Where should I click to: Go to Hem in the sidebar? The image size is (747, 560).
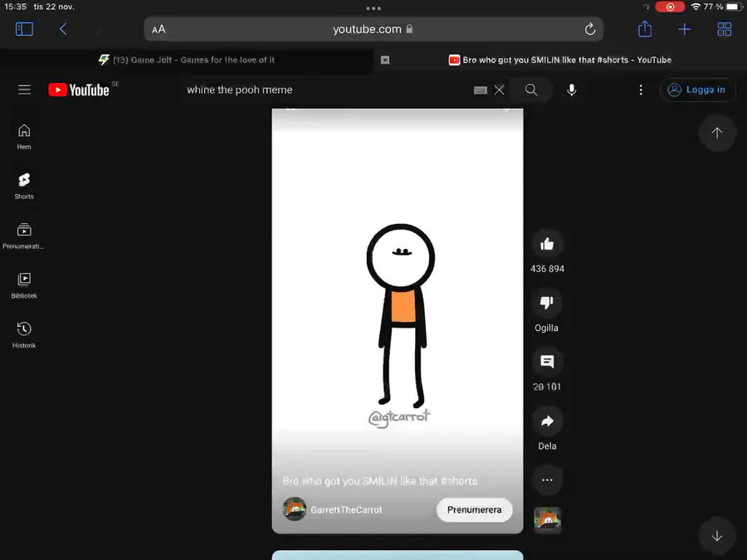(24, 137)
